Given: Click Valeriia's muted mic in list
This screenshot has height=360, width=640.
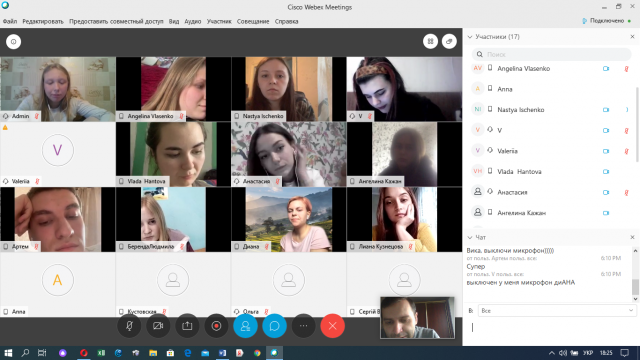Looking at the screenshot, I should point(626,151).
